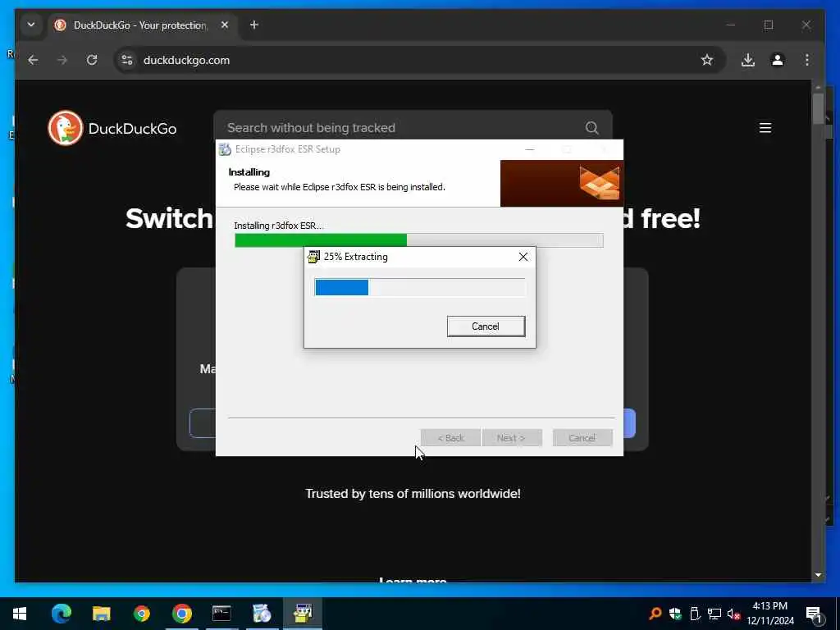This screenshot has width=840, height=630.
Task: Click the search magnifier tray icon
Action: click(655, 614)
